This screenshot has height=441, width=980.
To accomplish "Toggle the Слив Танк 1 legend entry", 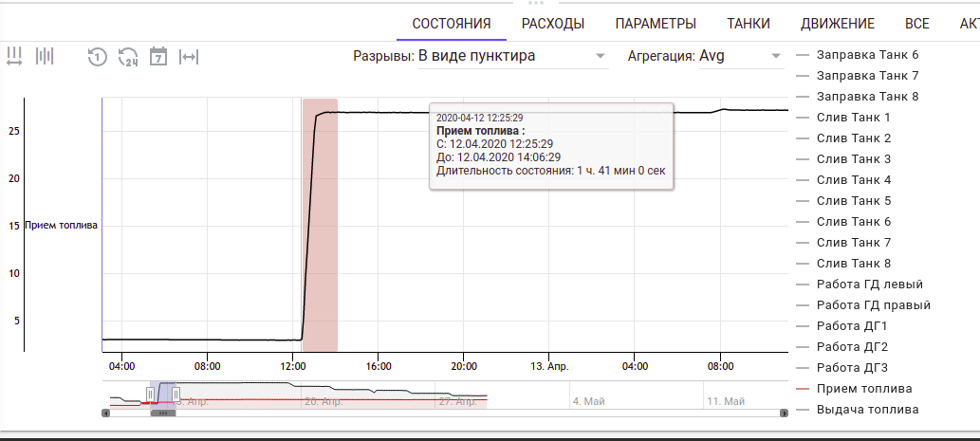I will coord(853,118).
